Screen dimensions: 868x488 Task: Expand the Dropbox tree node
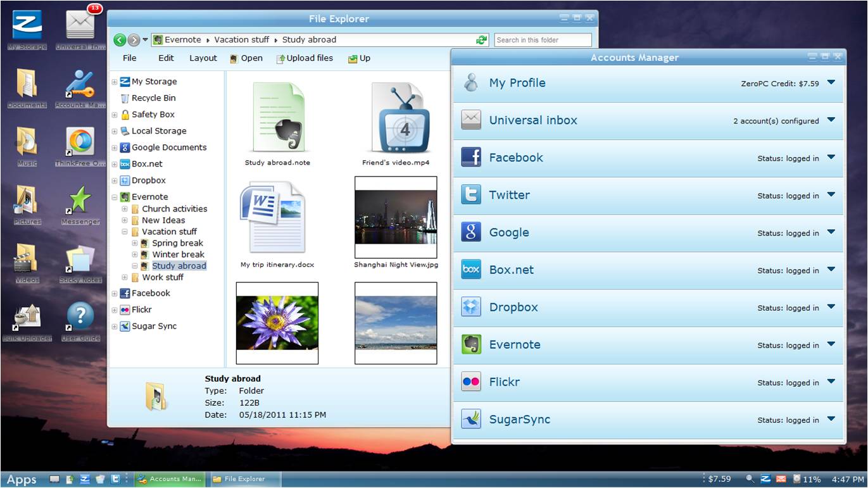[115, 180]
